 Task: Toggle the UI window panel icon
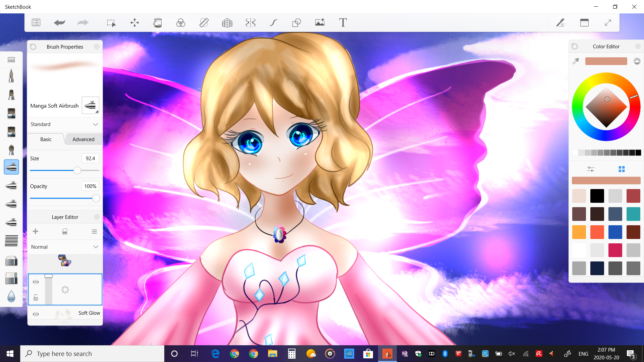coord(584,22)
